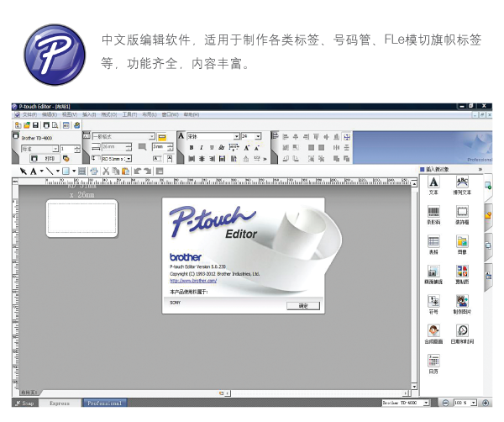Insert the portrait face composite object

click(x=433, y=335)
